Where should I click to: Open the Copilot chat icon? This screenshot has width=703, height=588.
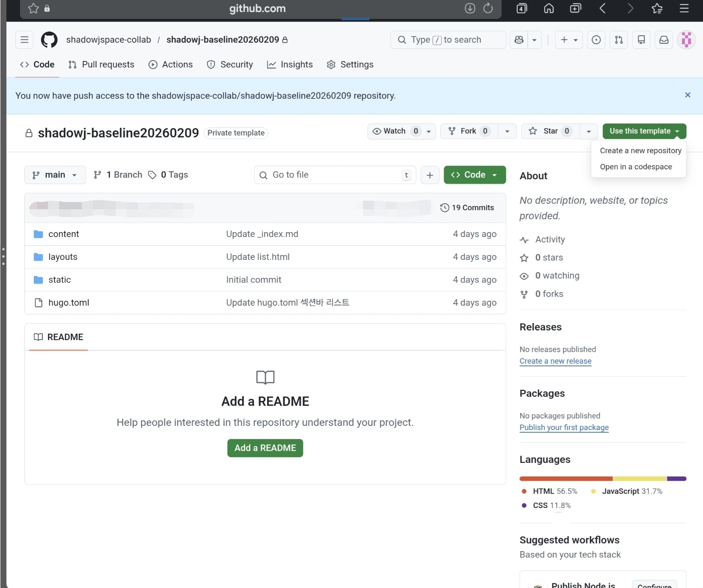[x=519, y=40]
